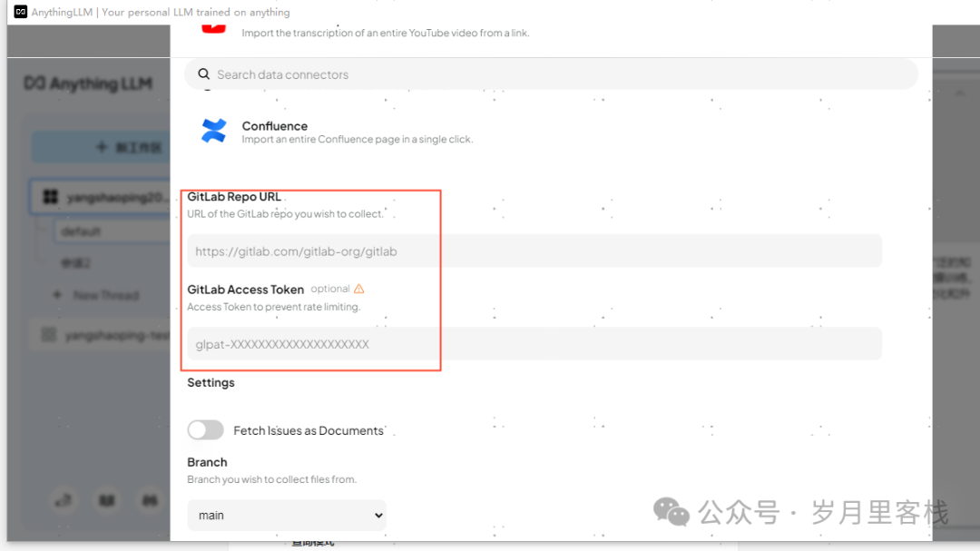Click the New Thread plus icon
The width and height of the screenshot is (980, 551).
tap(57, 295)
